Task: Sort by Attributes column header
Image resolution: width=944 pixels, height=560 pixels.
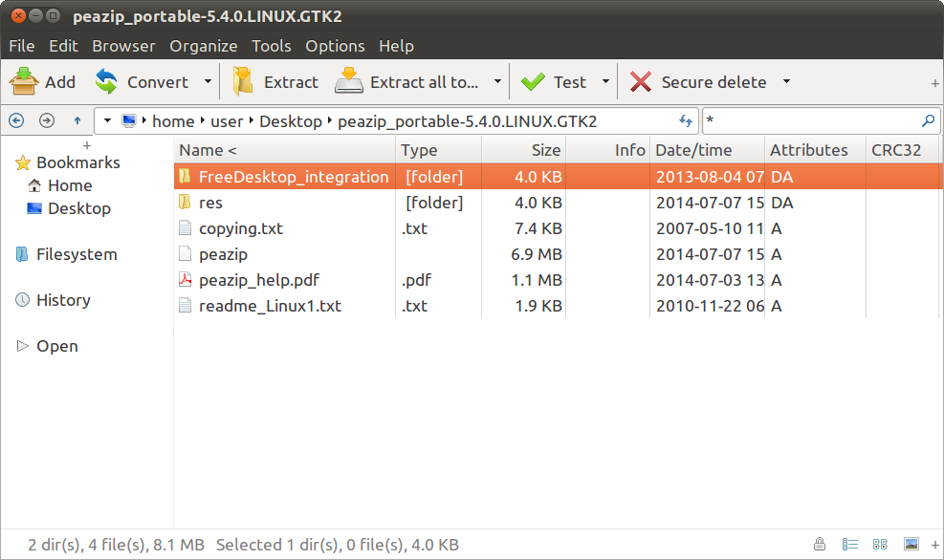Action: [x=816, y=150]
